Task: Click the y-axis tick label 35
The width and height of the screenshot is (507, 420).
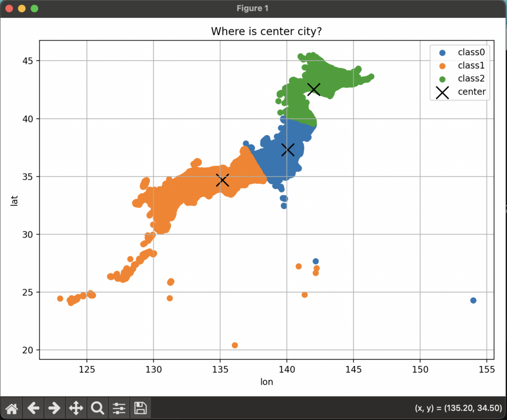Action: click(28, 177)
